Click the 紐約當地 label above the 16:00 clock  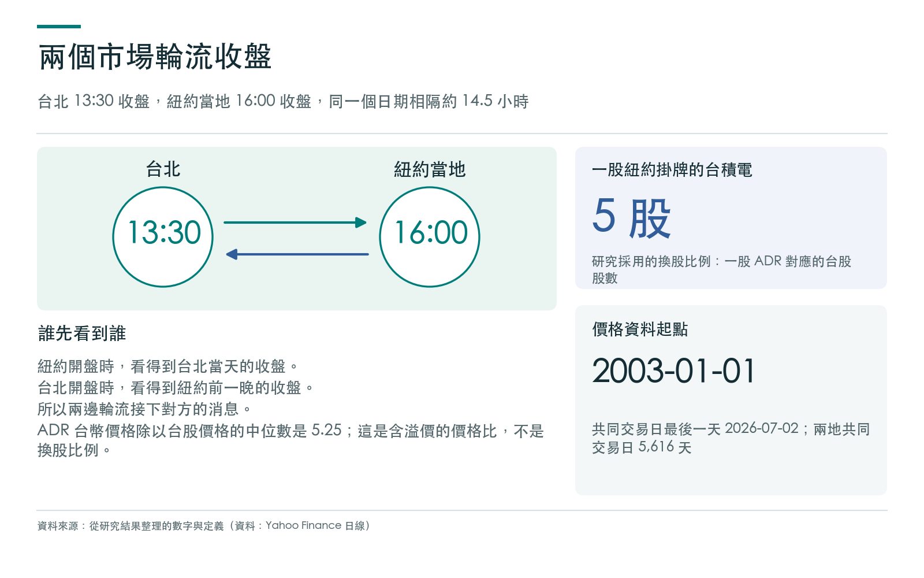click(430, 169)
